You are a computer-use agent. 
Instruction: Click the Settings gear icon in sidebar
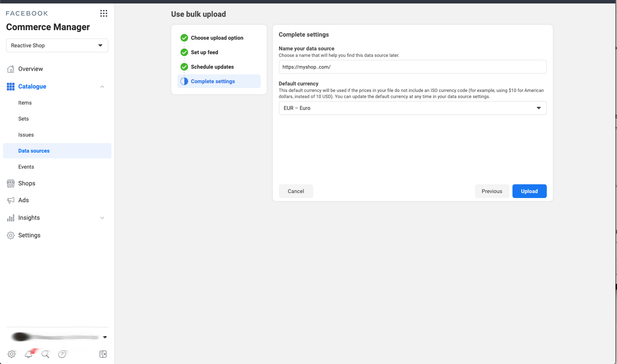(x=11, y=235)
